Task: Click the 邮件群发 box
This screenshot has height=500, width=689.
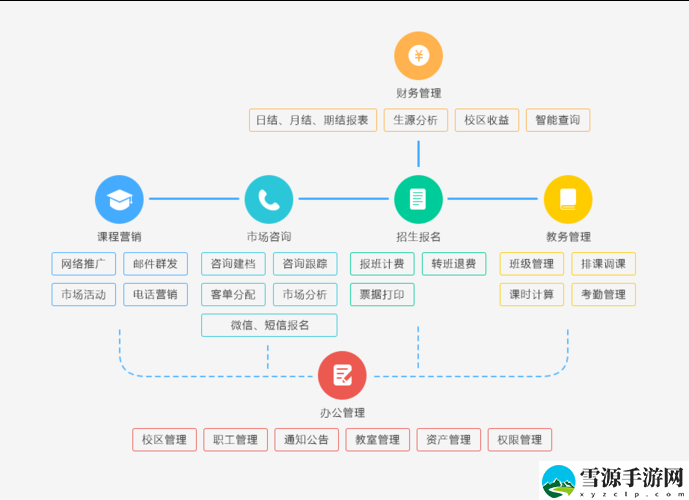Action: point(156,264)
